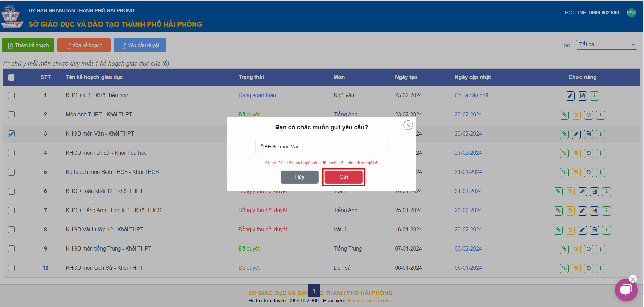Click the pencil edit icon for row 1

pyautogui.click(x=570, y=96)
